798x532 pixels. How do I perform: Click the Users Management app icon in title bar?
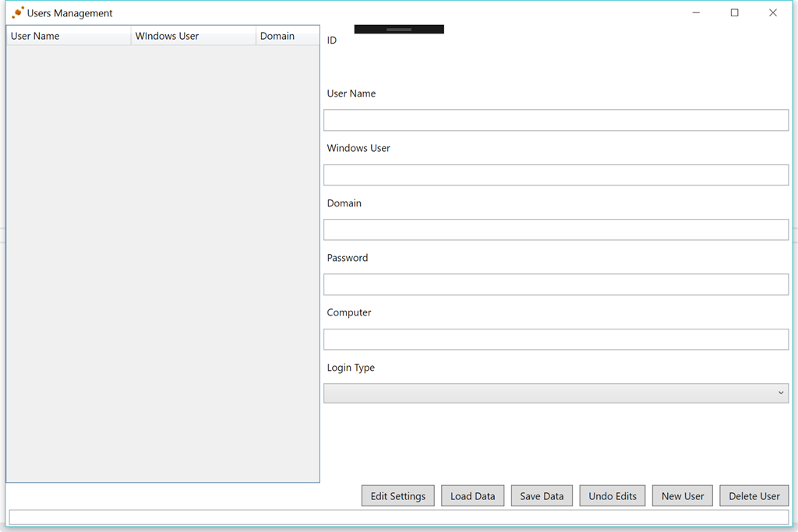pos(17,12)
